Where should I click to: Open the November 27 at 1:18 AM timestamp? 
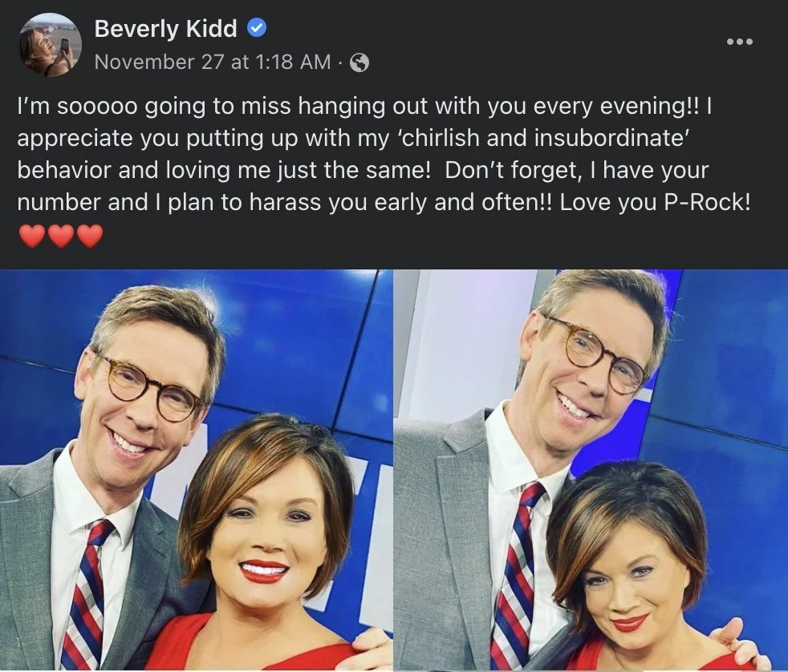tap(213, 63)
